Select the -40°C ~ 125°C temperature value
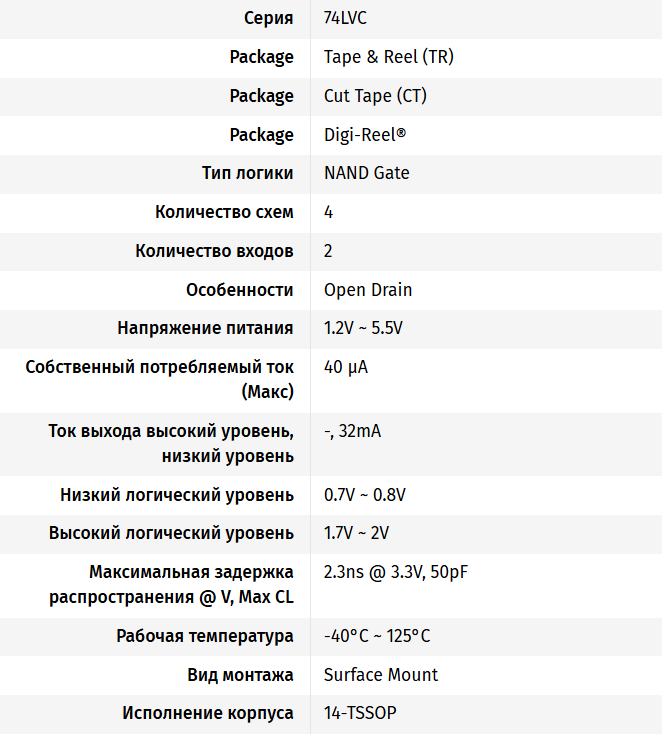662x734 pixels. (x=377, y=636)
